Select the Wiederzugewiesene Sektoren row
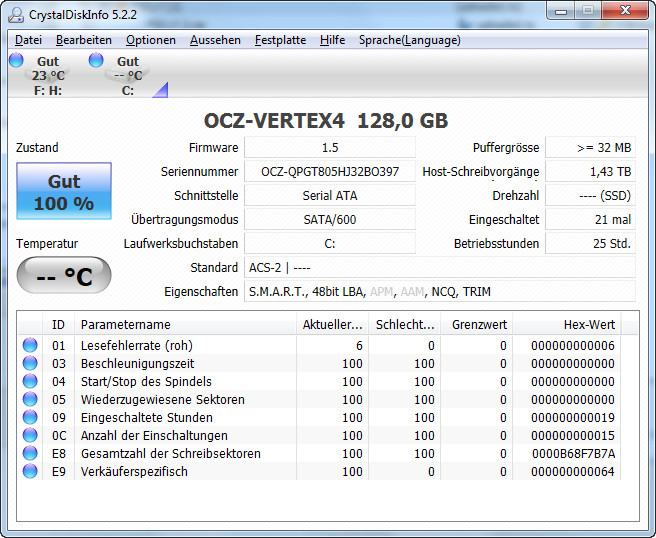The width and height of the screenshot is (656, 538). pyautogui.click(x=320, y=400)
